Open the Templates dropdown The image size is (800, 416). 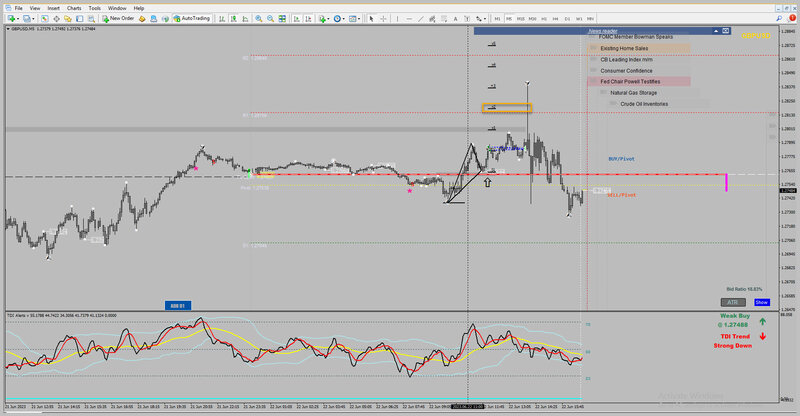click(354, 18)
